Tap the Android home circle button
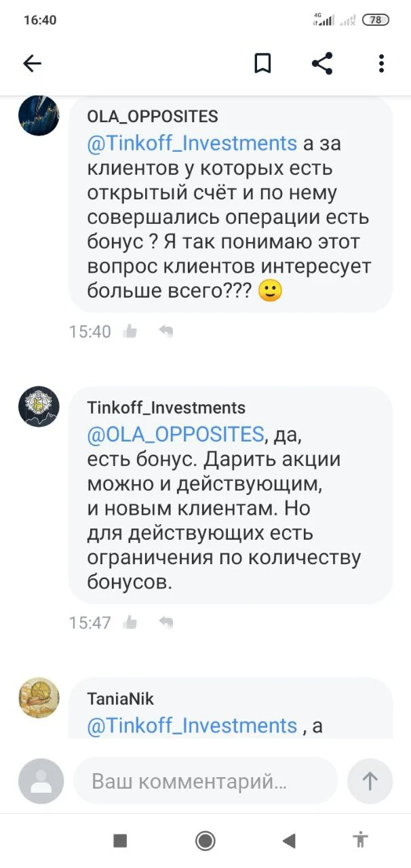 tap(205, 841)
